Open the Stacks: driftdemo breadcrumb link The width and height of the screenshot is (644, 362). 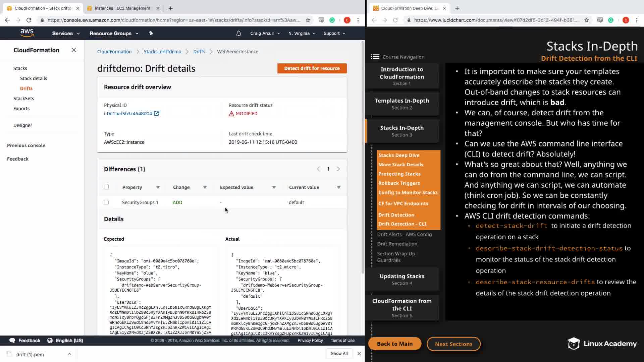point(162,52)
